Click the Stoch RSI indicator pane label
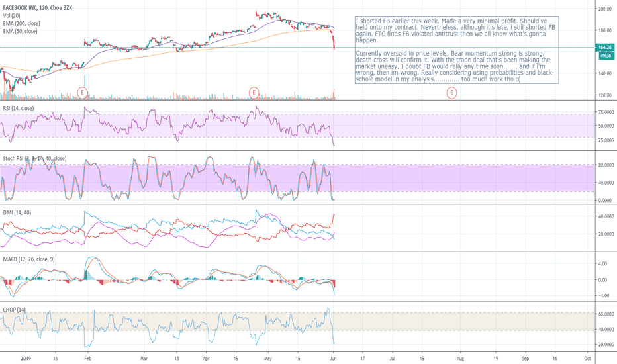This screenshot has height=364, width=617. coord(34,159)
